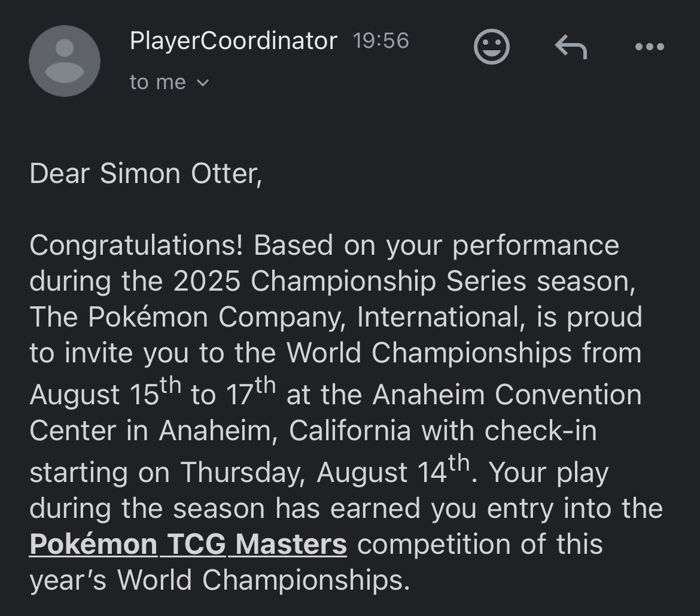Viewport: 700px width, 616px height.
Task: Click the "Dear Simon Otter," greeting line
Action: coord(145,174)
